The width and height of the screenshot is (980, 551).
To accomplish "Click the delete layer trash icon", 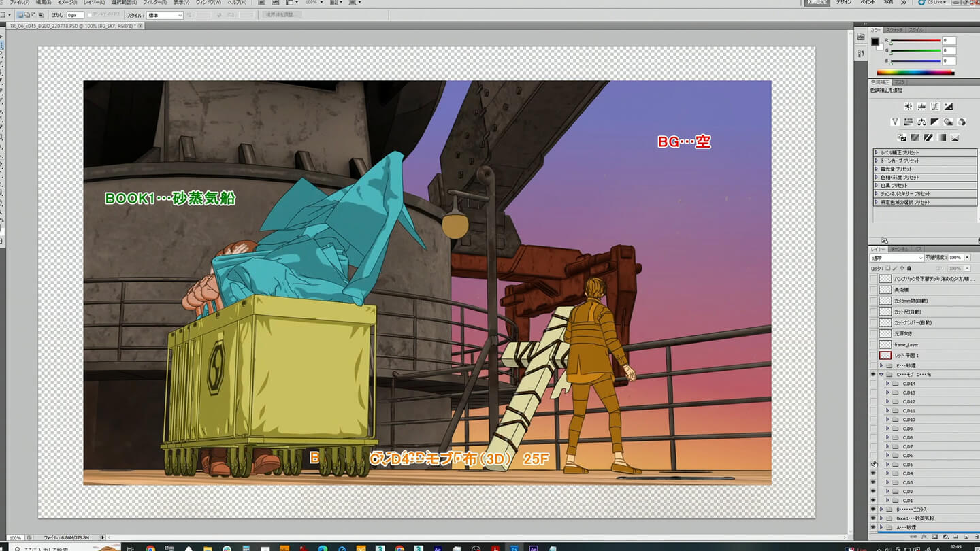I will click(x=977, y=537).
